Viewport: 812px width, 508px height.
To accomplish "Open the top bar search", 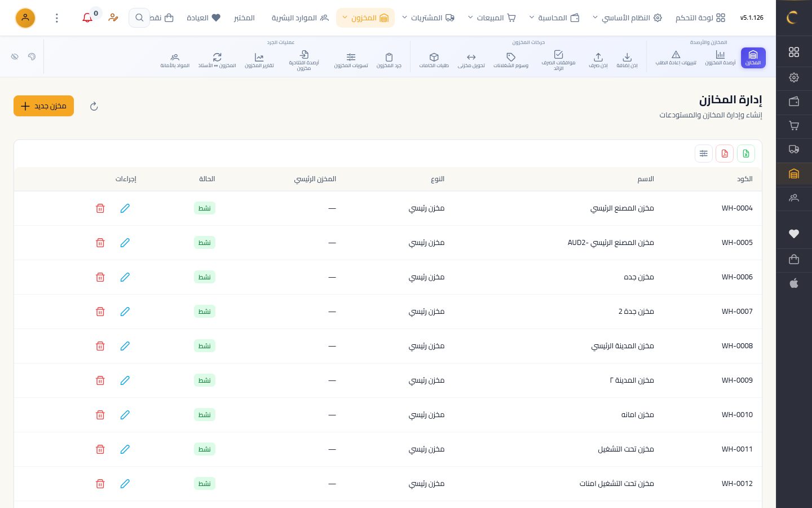I will [x=139, y=18].
